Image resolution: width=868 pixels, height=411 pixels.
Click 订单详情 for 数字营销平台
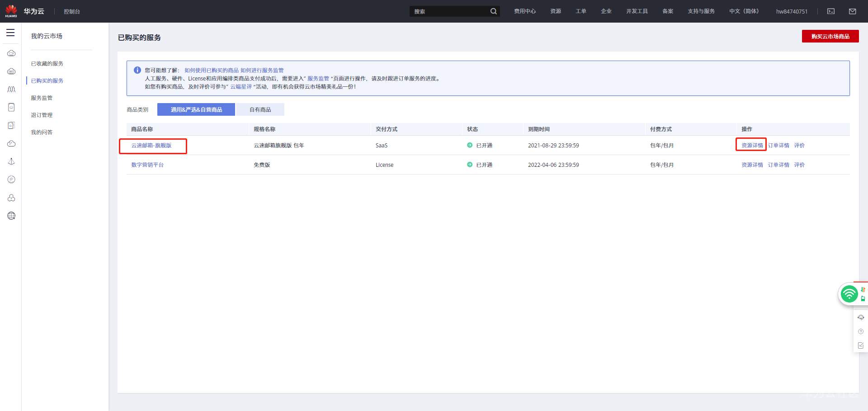pos(778,165)
